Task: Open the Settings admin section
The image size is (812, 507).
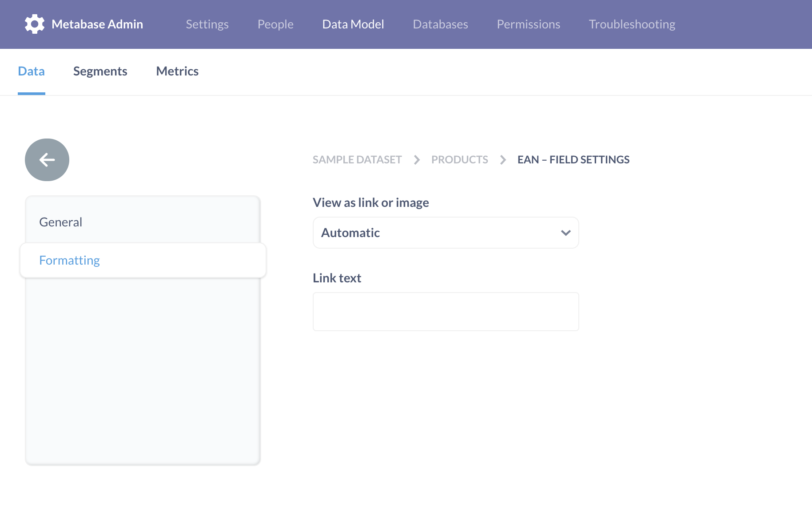Action: click(207, 24)
